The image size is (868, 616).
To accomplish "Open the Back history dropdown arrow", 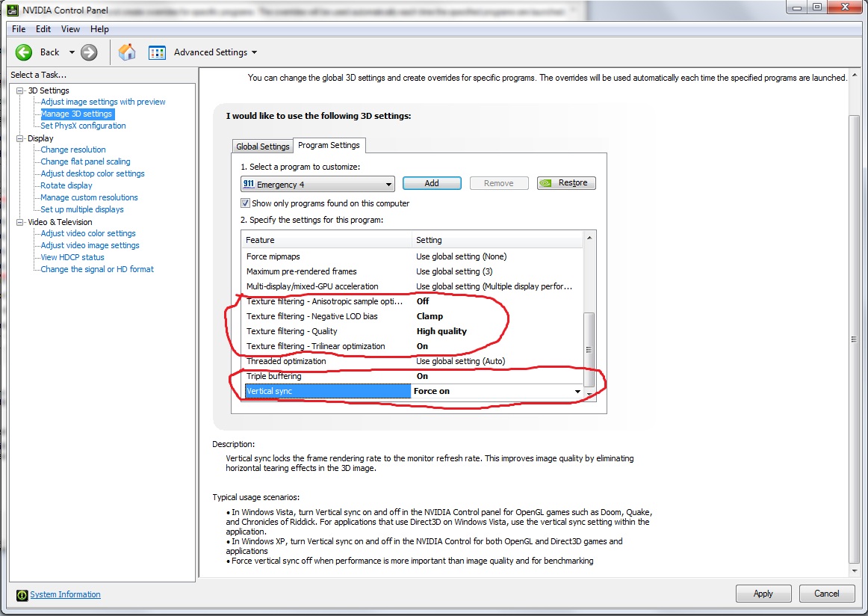I will [72, 52].
